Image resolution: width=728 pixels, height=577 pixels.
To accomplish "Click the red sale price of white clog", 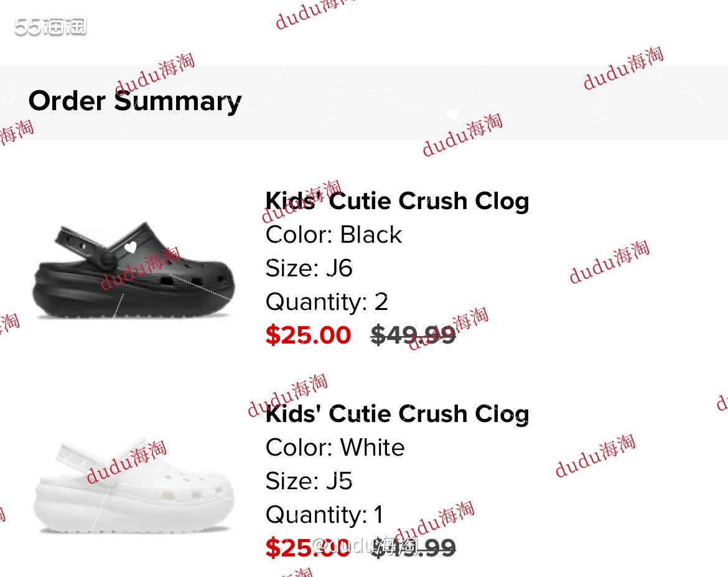I will tap(308, 548).
